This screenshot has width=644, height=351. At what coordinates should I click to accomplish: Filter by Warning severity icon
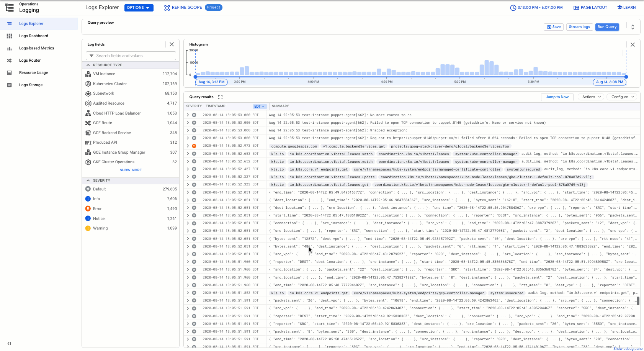coord(88,228)
